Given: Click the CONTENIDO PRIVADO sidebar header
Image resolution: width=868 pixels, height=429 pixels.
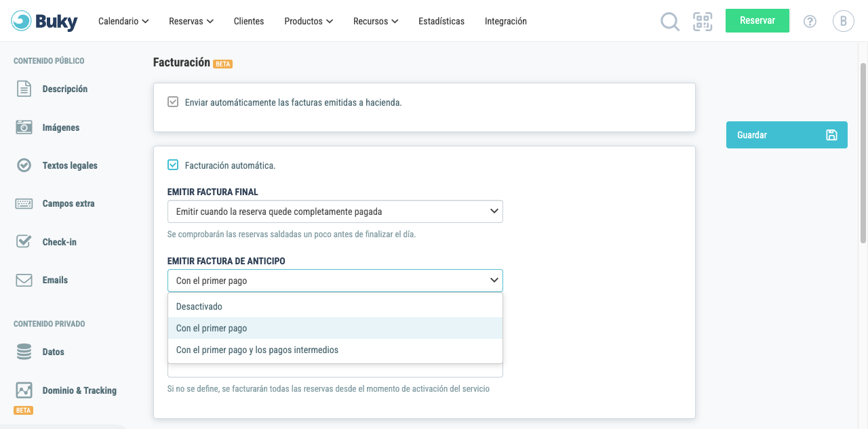Looking at the screenshot, I should click(50, 324).
